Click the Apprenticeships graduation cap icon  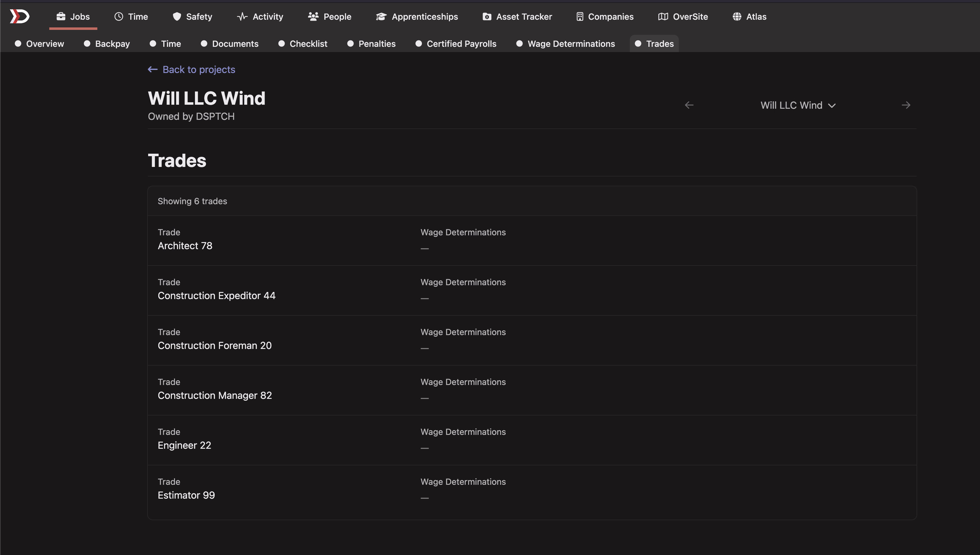click(381, 16)
